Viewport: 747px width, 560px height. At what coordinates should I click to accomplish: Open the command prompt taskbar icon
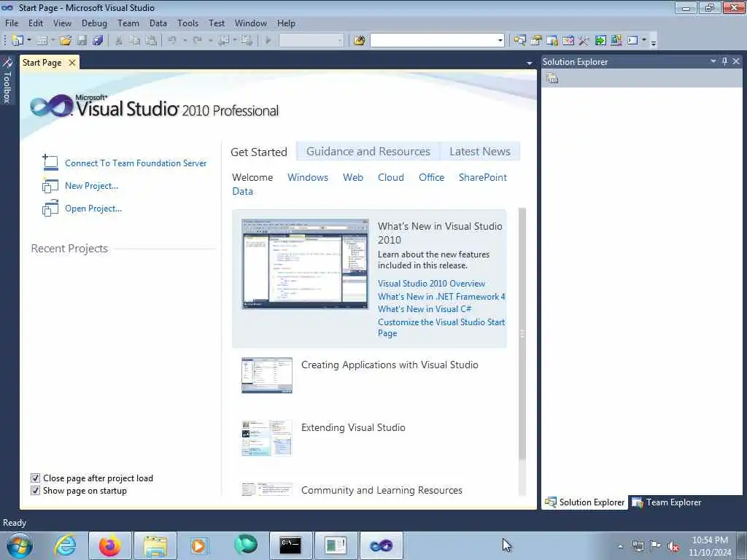click(x=290, y=545)
